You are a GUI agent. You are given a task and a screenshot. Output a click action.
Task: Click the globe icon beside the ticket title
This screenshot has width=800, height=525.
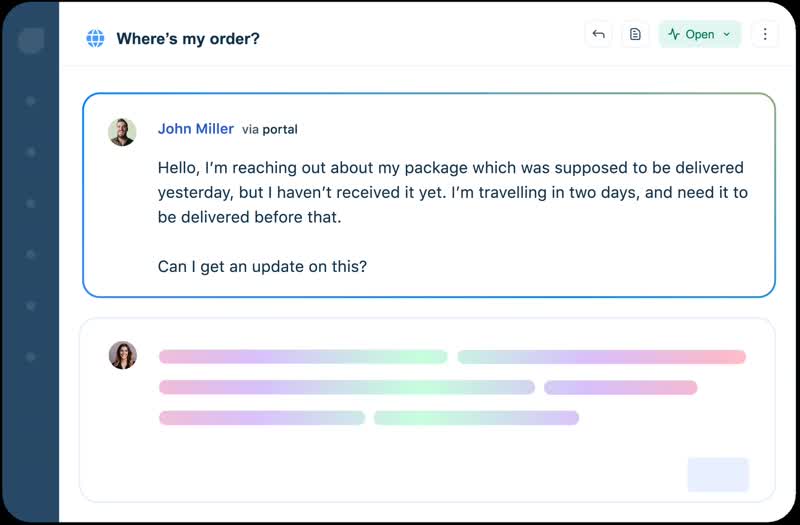[95, 38]
